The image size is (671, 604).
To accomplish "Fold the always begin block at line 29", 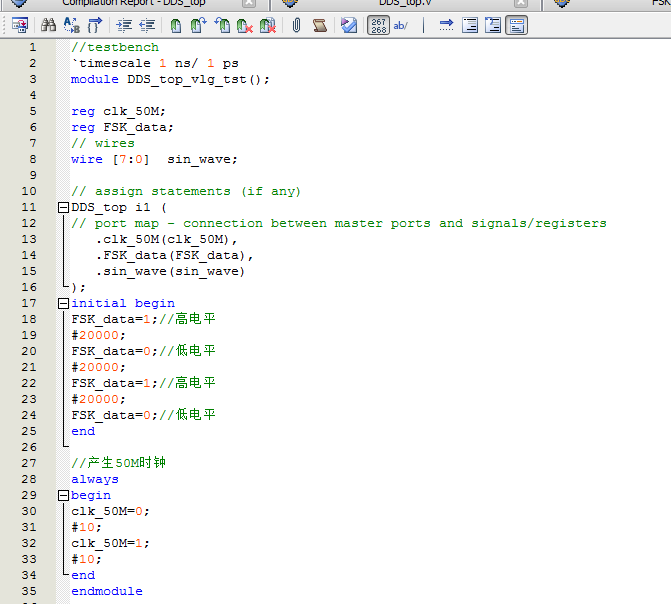I will coord(63,495).
